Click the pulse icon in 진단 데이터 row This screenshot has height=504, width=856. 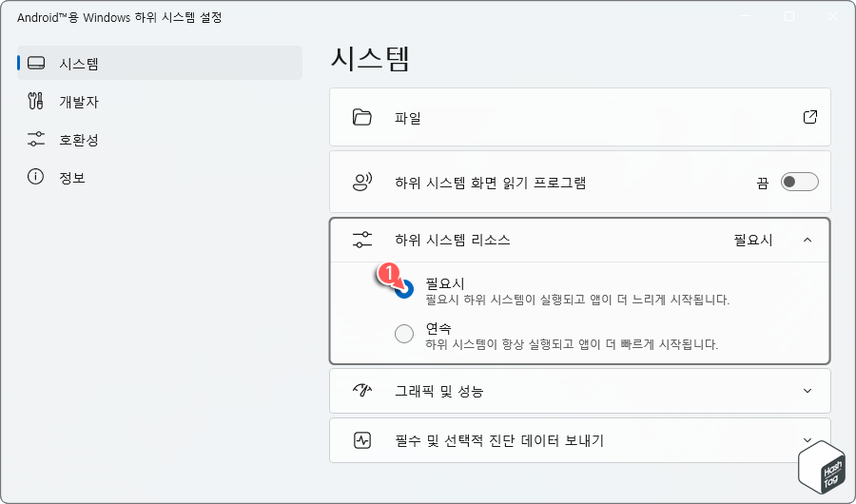pos(362,440)
